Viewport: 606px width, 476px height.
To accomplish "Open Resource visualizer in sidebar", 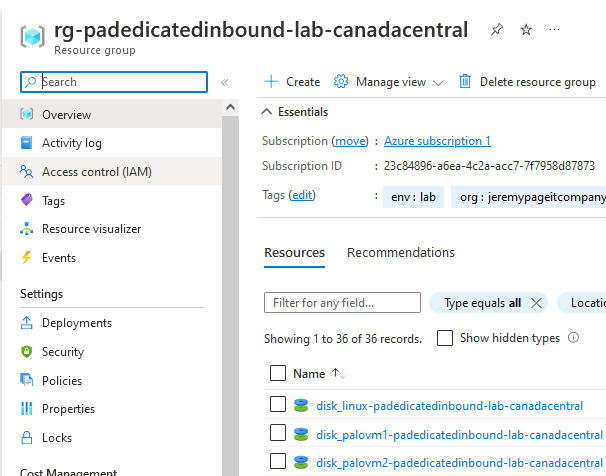I will (x=91, y=229).
